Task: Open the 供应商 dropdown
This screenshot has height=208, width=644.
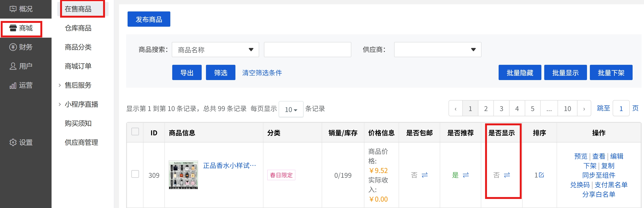Action: (x=437, y=50)
